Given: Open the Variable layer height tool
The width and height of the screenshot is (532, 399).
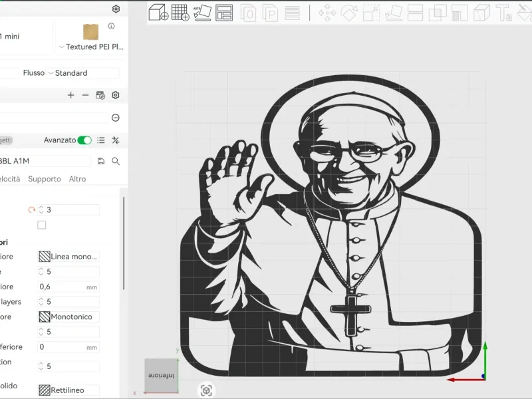Looking at the screenshot, I should pyautogui.click(x=292, y=13).
